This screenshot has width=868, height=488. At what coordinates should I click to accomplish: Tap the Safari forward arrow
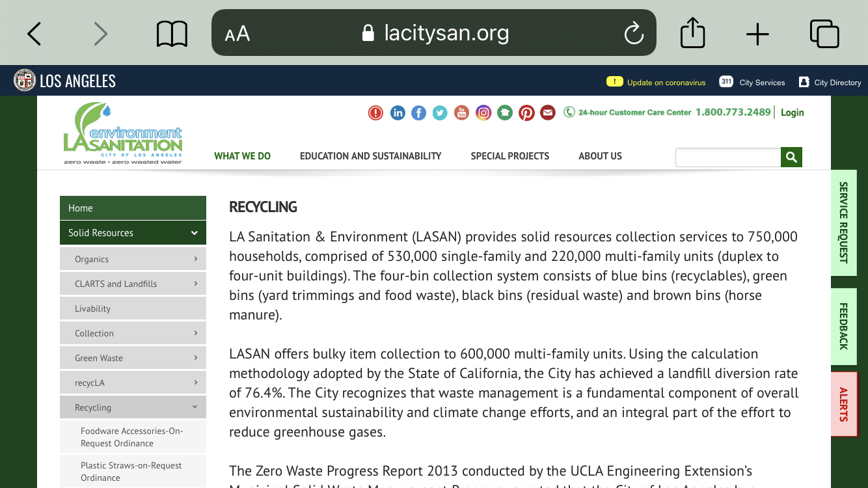tap(100, 34)
